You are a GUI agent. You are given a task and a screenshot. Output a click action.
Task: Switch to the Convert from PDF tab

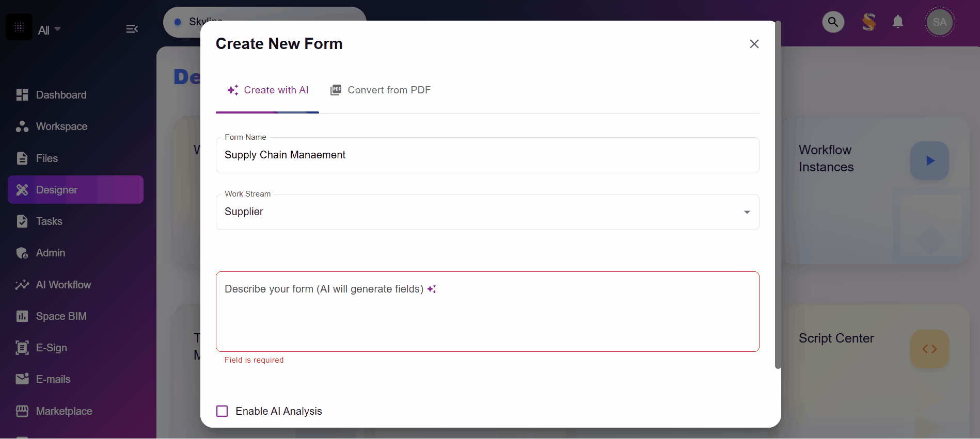[x=381, y=90]
